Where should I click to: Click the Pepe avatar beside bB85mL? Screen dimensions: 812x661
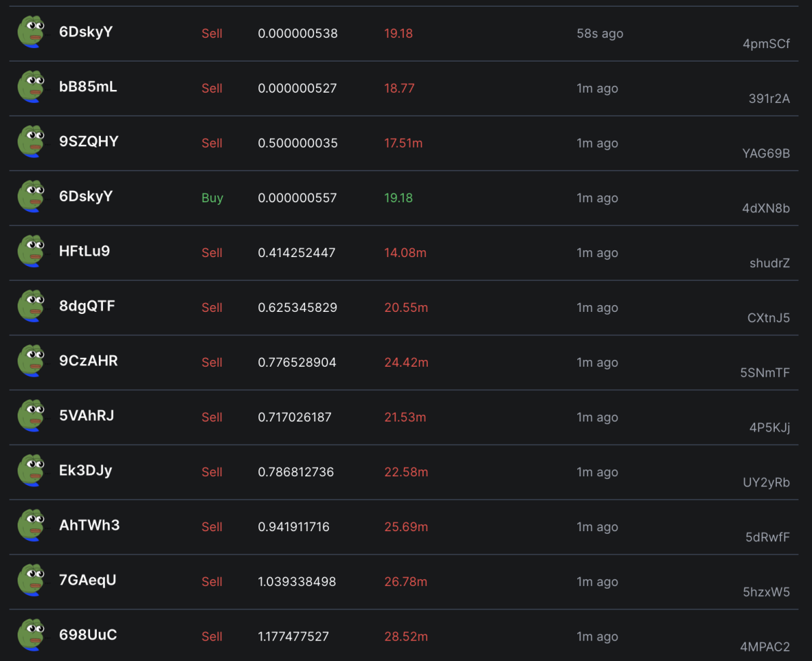(x=31, y=87)
